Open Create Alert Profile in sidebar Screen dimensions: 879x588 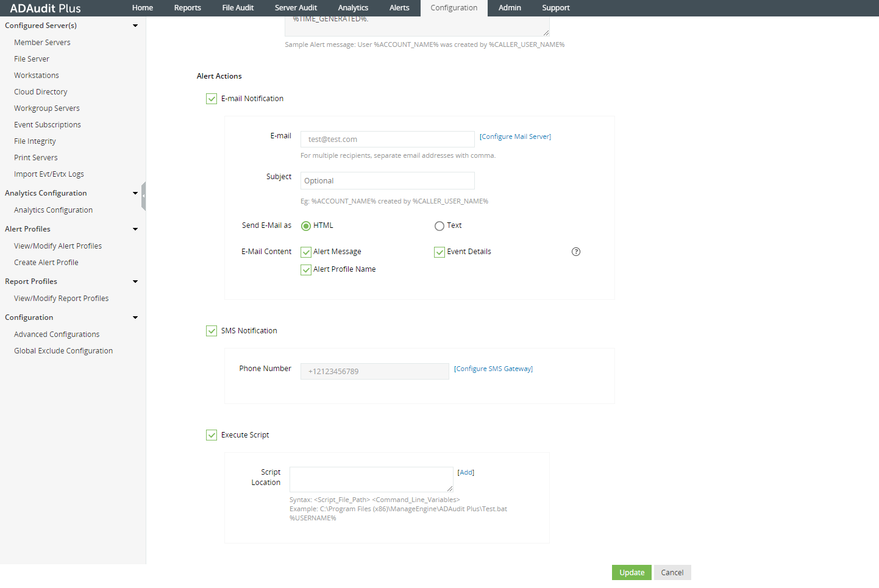[x=46, y=263]
